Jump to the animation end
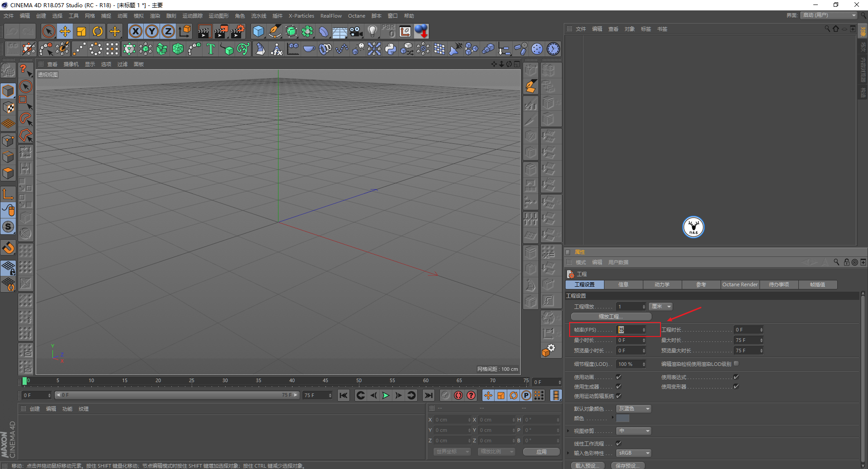The height and width of the screenshot is (469, 868). [428, 395]
